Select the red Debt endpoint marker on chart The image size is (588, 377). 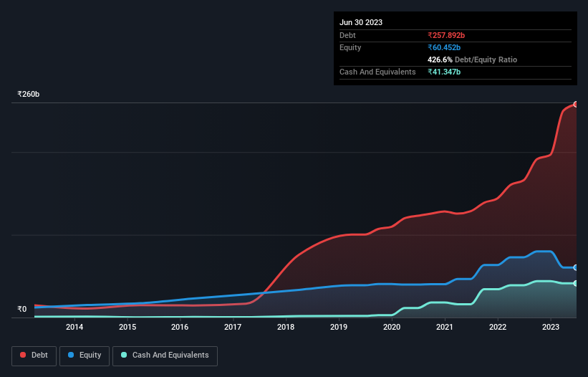576,105
